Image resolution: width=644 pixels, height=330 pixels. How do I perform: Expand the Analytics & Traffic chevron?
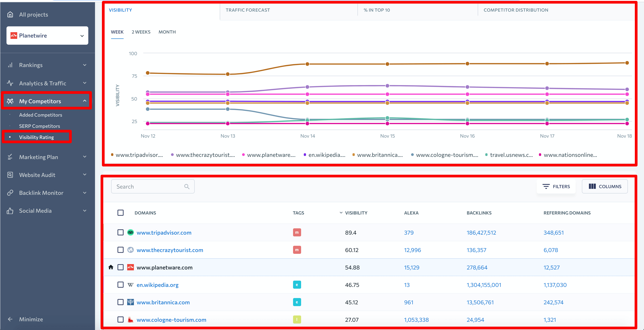click(x=85, y=83)
